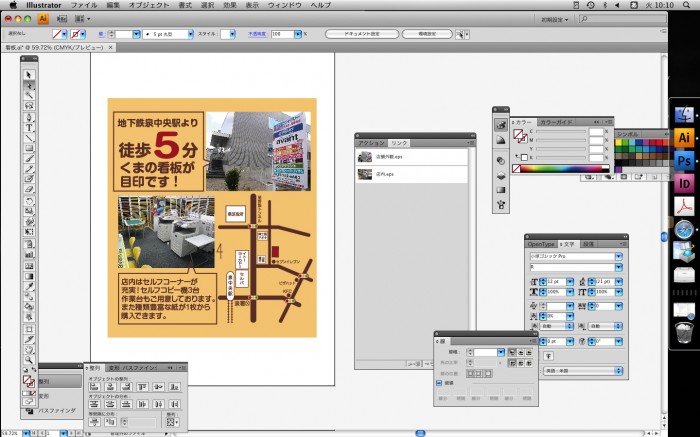Open Safari from the Dock
The image size is (700, 437).
pos(684,229)
